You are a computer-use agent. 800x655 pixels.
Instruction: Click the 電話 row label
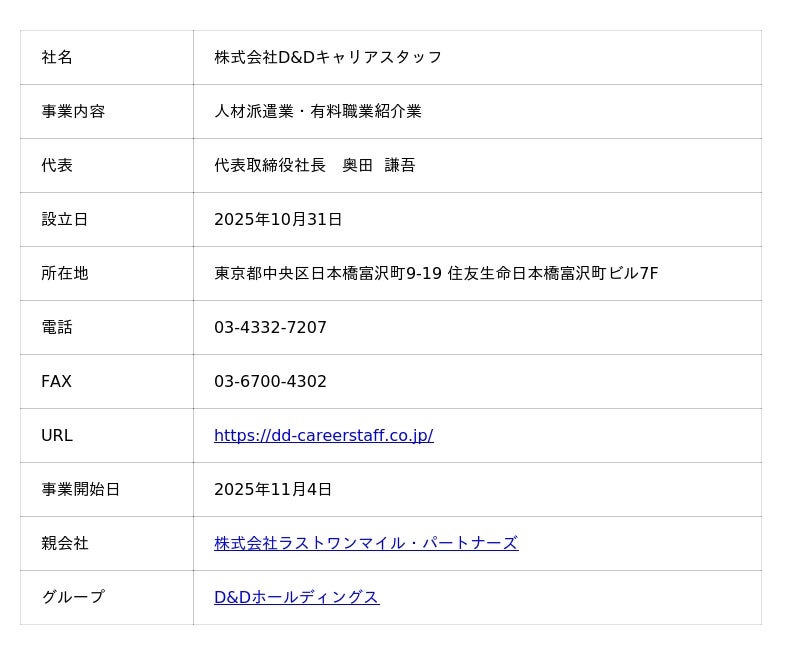tap(57, 328)
